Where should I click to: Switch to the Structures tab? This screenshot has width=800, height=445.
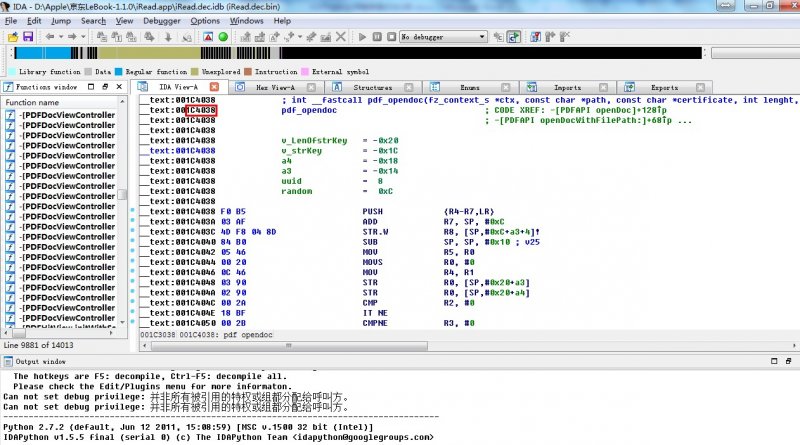[x=373, y=87]
